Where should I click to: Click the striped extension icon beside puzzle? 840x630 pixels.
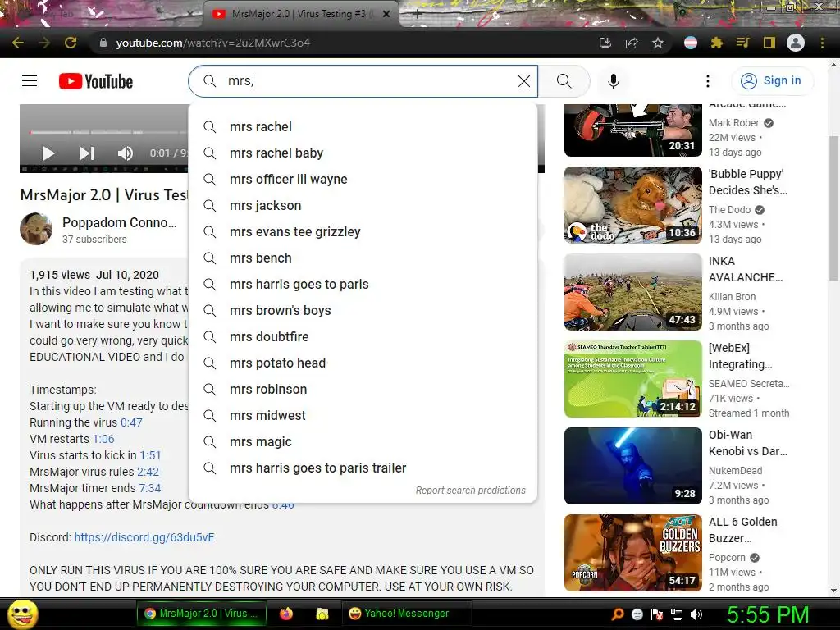click(x=691, y=43)
